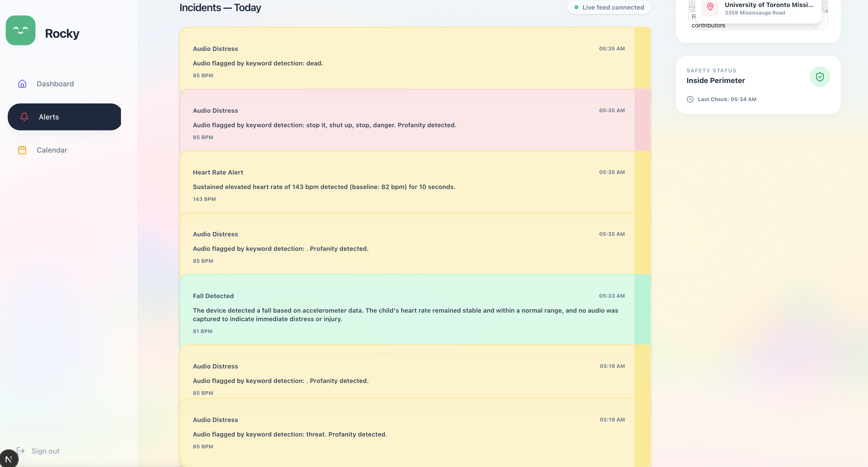Click the green Rocky smiley logo
This screenshot has width=868, height=467.
(x=21, y=30)
